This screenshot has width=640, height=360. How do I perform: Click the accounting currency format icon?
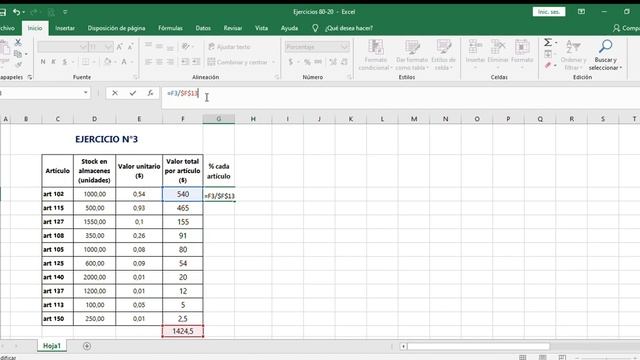(291, 62)
